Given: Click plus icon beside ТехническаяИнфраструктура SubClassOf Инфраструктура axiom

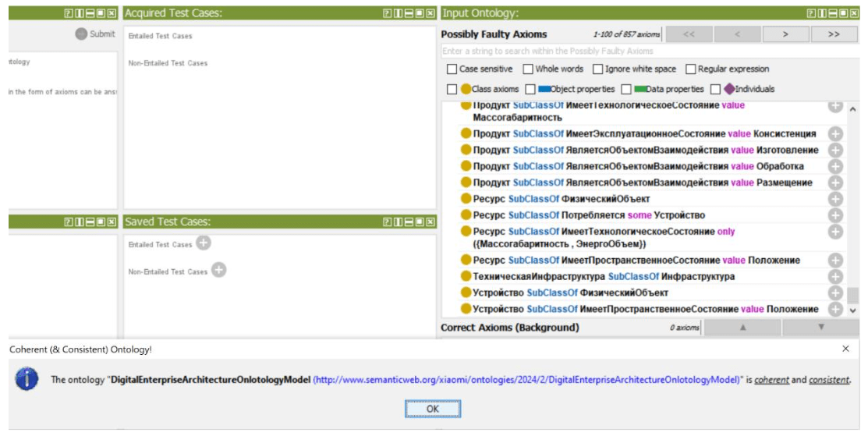Looking at the screenshot, I should 835,276.
